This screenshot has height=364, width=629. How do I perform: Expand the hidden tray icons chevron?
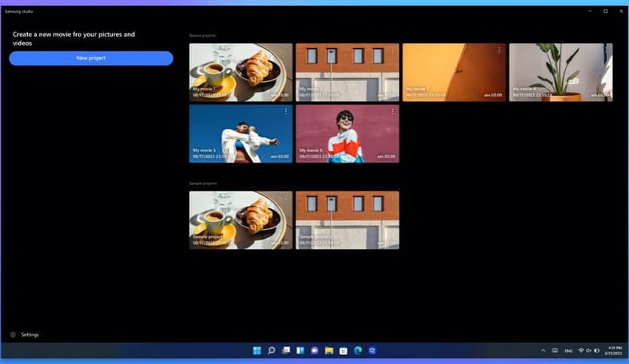(x=543, y=350)
